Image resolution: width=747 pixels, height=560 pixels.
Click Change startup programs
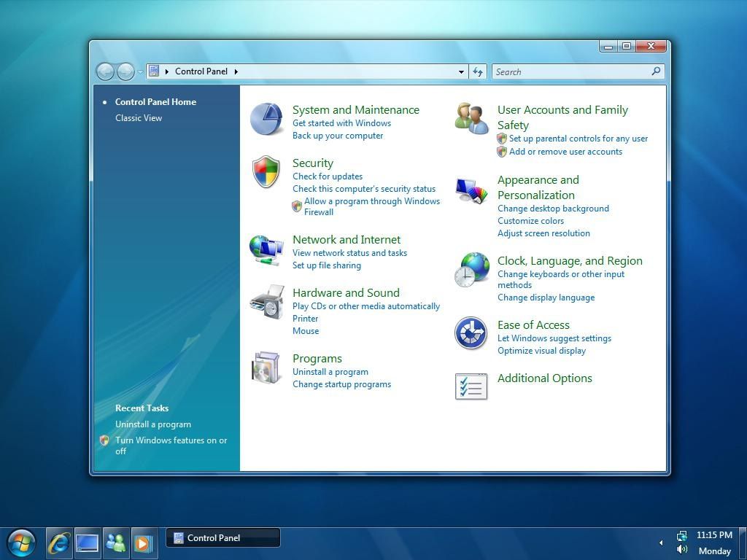(x=341, y=385)
